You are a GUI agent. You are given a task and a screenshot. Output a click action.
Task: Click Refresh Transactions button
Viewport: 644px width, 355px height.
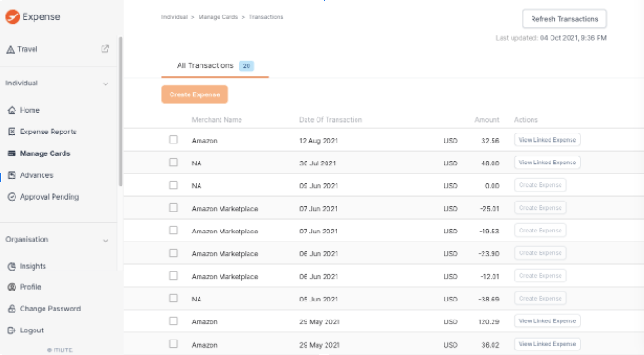click(564, 19)
